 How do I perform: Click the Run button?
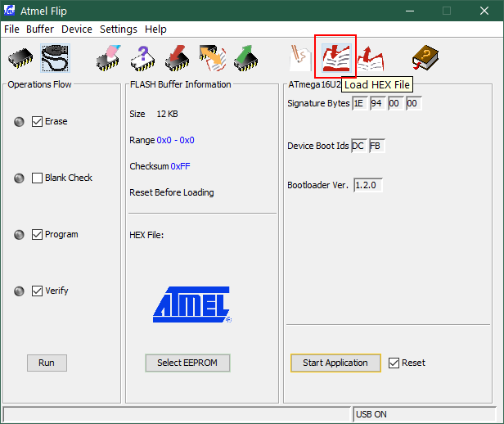pos(47,363)
